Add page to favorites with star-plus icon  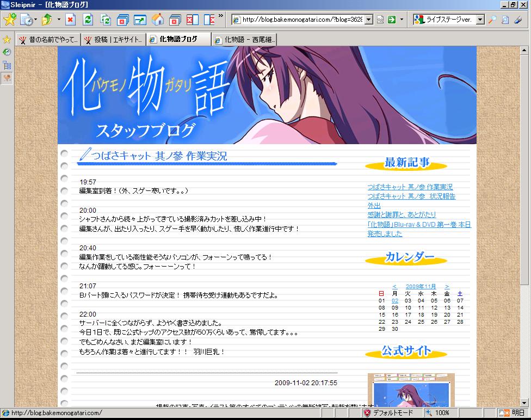9,19
